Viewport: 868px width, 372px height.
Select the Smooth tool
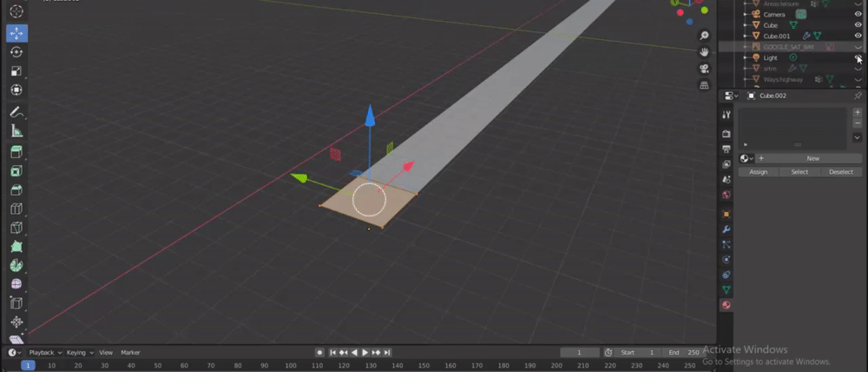coord(16,284)
